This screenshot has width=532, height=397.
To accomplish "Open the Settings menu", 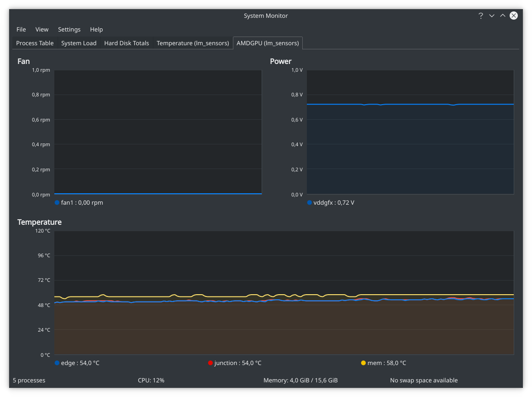I will (69, 30).
